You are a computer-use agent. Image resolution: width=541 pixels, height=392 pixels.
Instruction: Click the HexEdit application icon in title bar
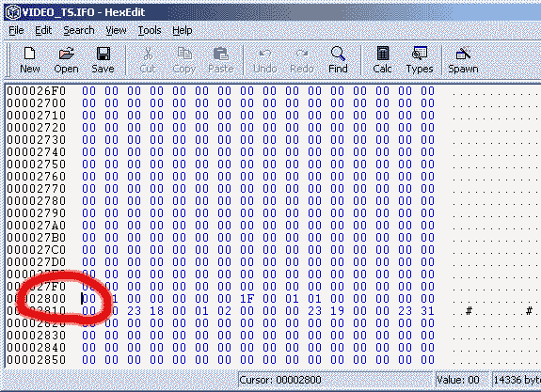[13, 12]
